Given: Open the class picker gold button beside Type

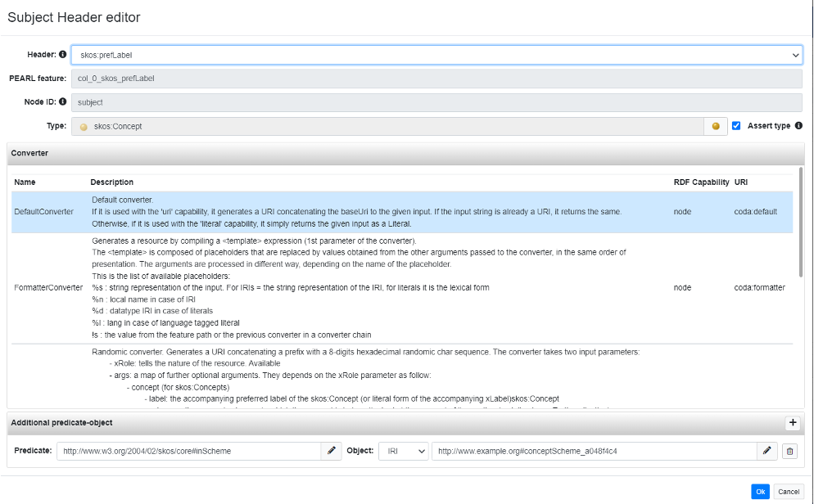Looking at the screenshot, I should coord(716,126).
